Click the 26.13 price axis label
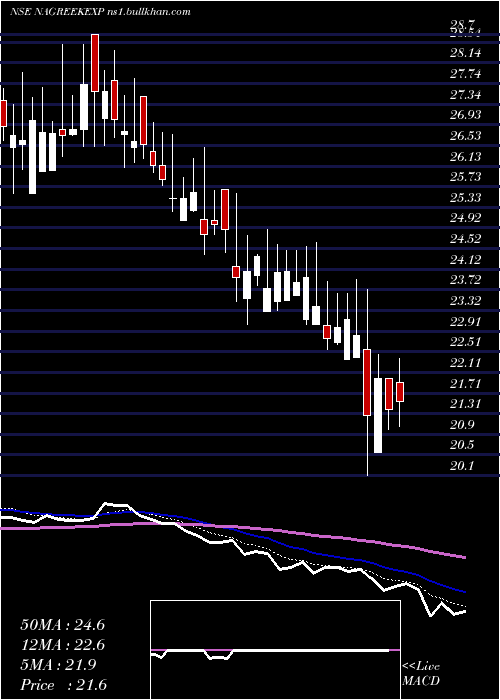This screenshot has width=500, height=700. pyautogui.click(x=466, y=156)
